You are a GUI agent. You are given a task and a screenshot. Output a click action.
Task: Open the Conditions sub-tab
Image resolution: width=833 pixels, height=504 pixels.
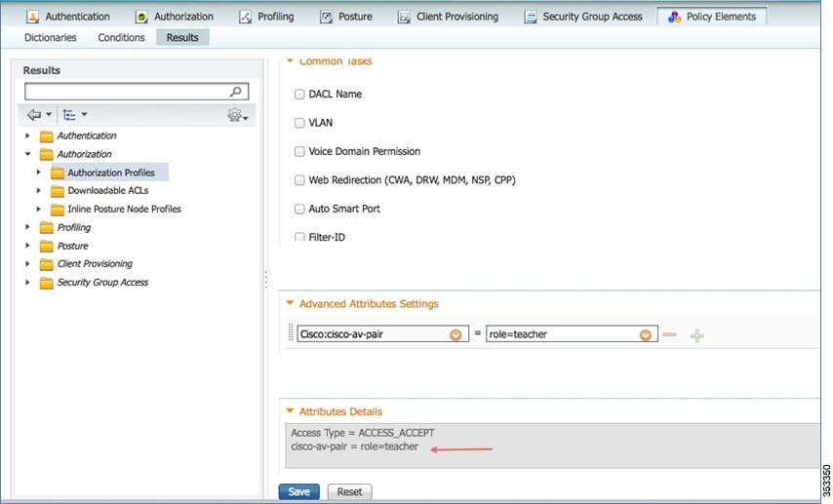tap(121, 38)
